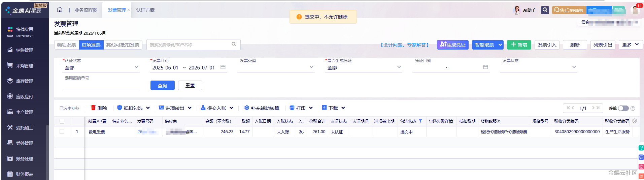The height and width of the screenshot is (180, 644).
Task: Click the green 新增 button
Action: (x=519, y=44)
